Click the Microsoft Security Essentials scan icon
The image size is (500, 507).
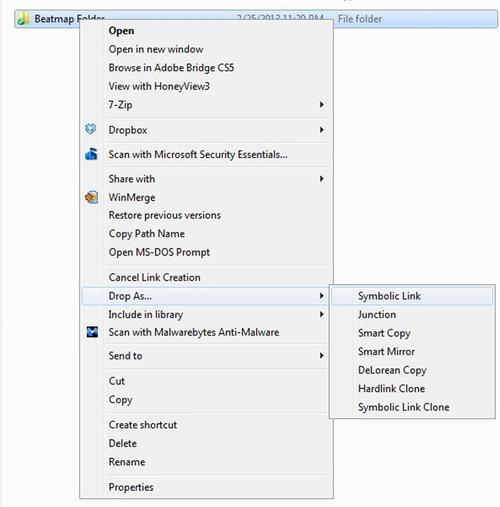point(91,154)
